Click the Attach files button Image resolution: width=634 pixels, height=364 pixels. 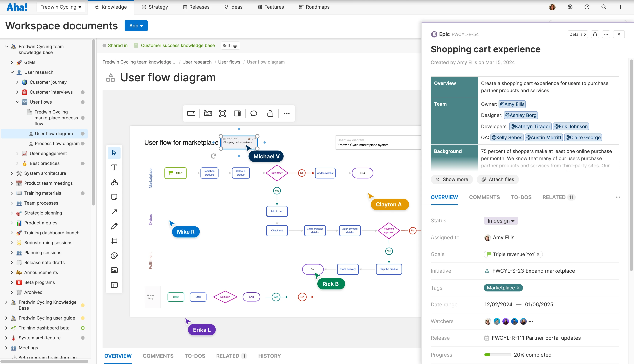[x=498, y=179]
